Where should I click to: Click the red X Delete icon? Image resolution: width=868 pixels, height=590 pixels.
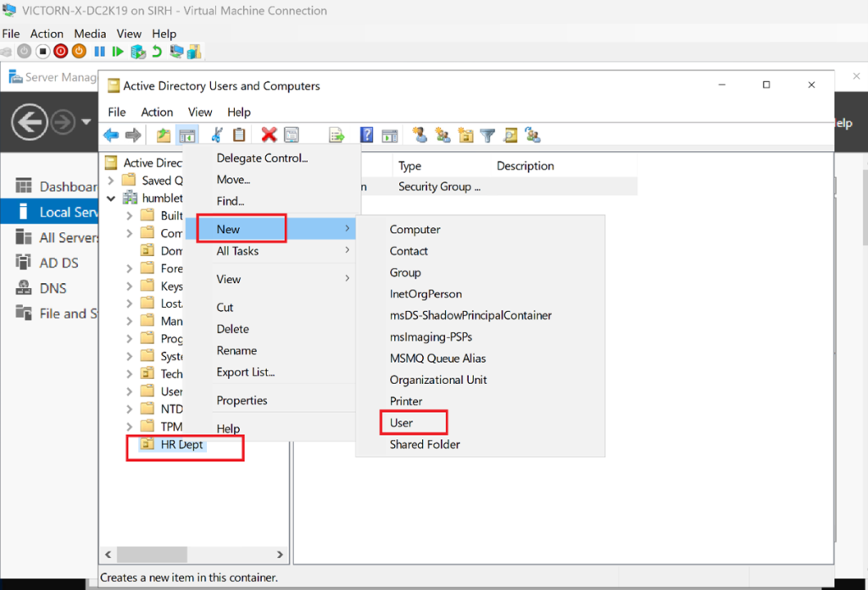[269, 135]
